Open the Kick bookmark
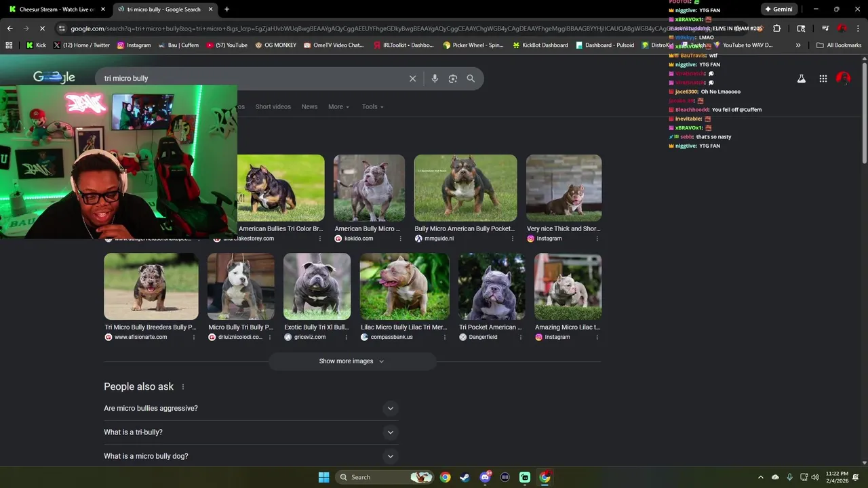The image size is (868, 488). (36, 45)
